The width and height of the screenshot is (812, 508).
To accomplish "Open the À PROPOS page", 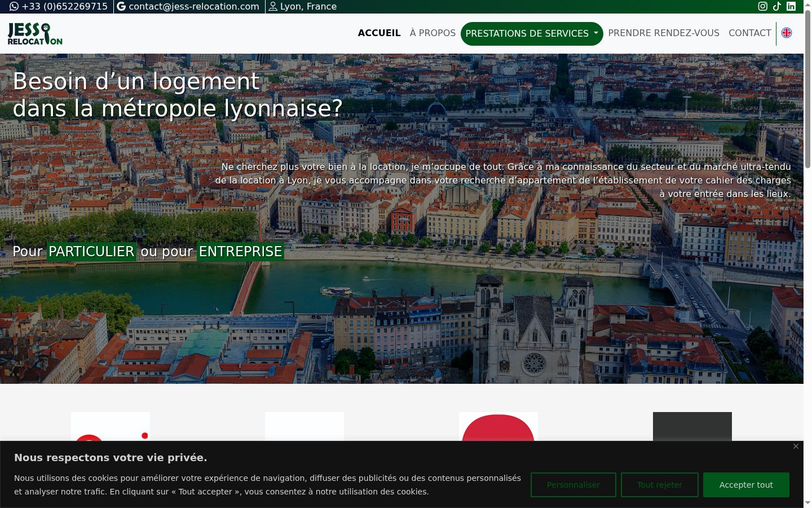I will (x=433, y=33).
